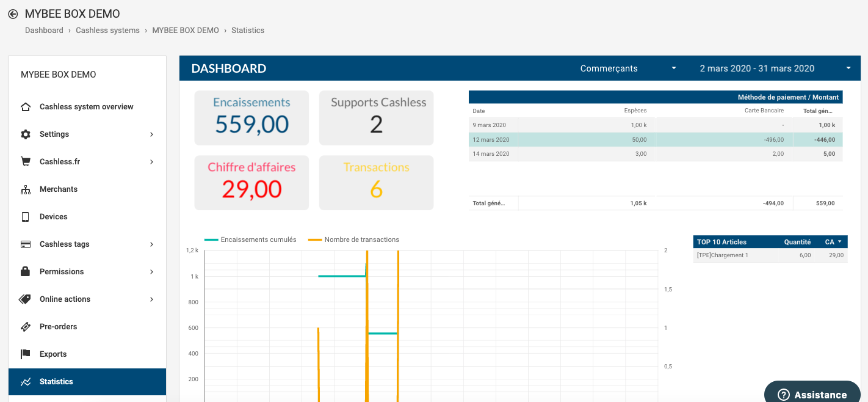Expand the Online actions submenu
The width and height of the screenshot is (868, 402).
(151, 299)
